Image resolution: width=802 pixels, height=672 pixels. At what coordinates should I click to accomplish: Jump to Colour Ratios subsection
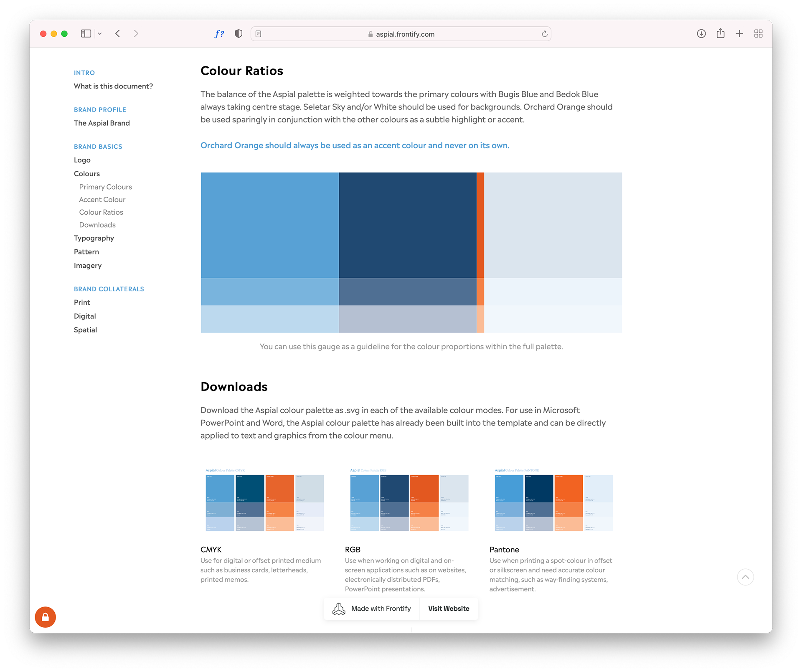[101, 212]
